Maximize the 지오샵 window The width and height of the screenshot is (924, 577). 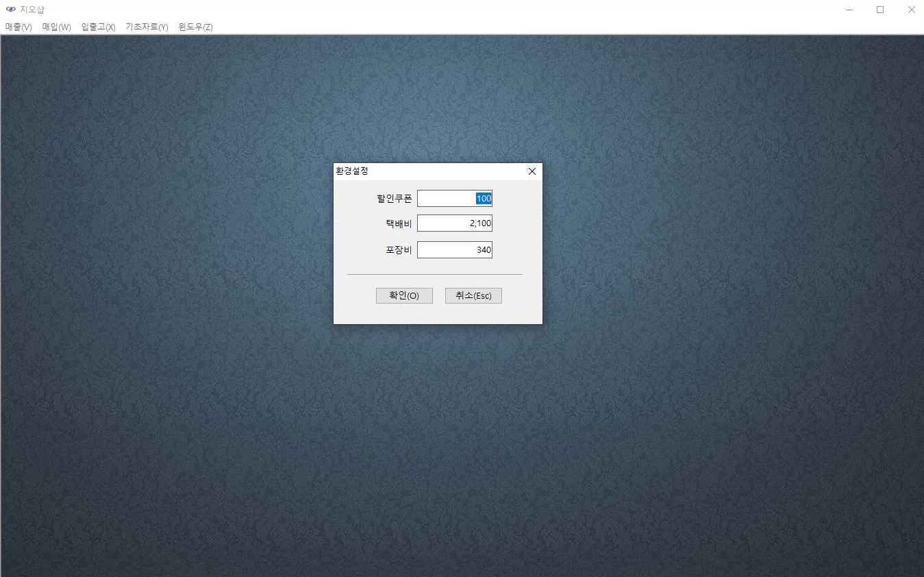(x=880, y=10)
